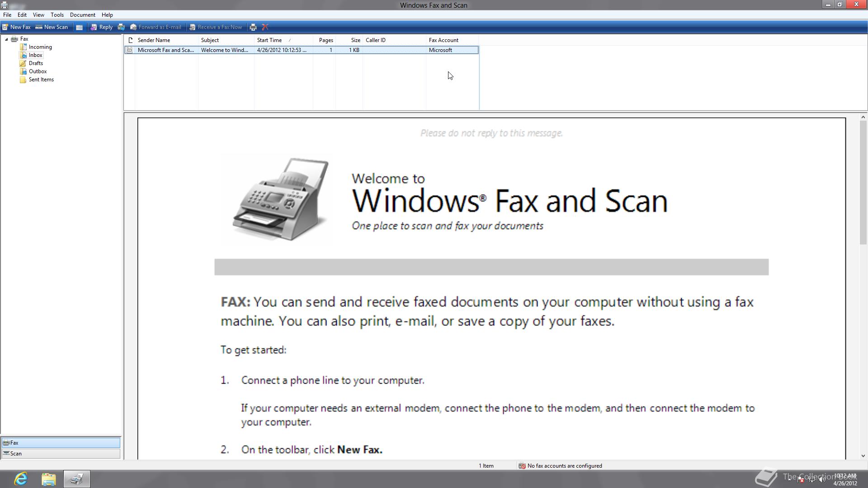868x488 pixels.
Task: Click the Fax and Scan taskbar button
Action: click(x=77, y=479)
